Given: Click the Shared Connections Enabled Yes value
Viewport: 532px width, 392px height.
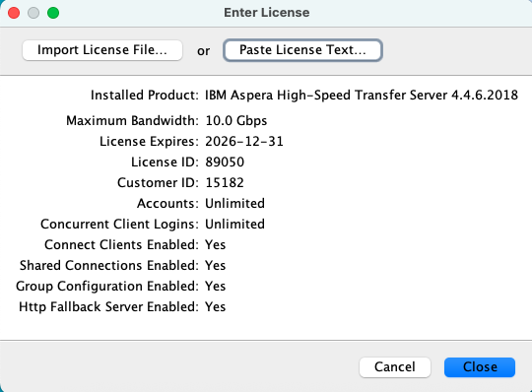Looking at the screenshot, I should (216, 266).
